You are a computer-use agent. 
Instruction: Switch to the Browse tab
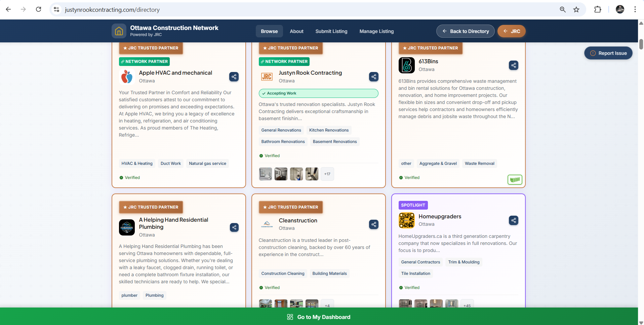tap(269, 31)
